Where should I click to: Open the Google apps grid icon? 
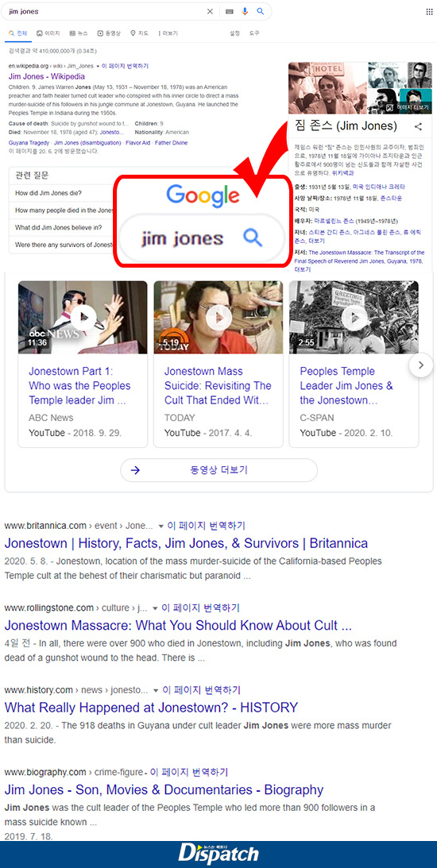tap(429, 12)
